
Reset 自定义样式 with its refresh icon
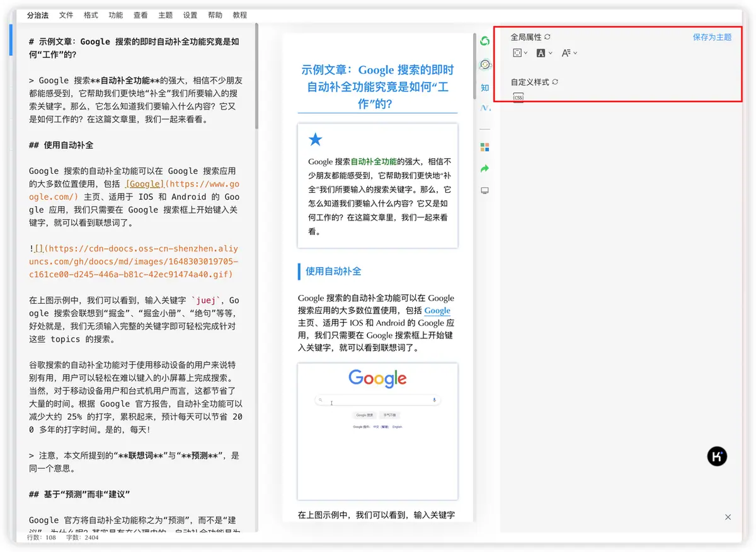pyautogui.click(x=555, y=82)
